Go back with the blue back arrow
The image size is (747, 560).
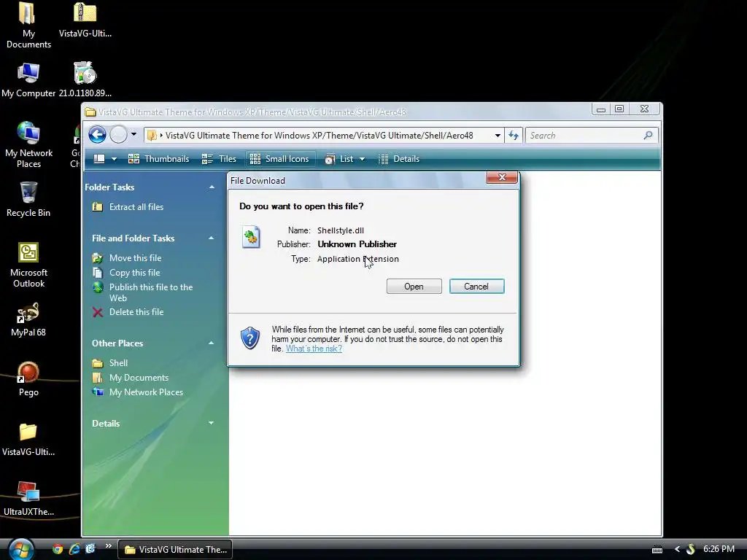click(x=97, y=135)
